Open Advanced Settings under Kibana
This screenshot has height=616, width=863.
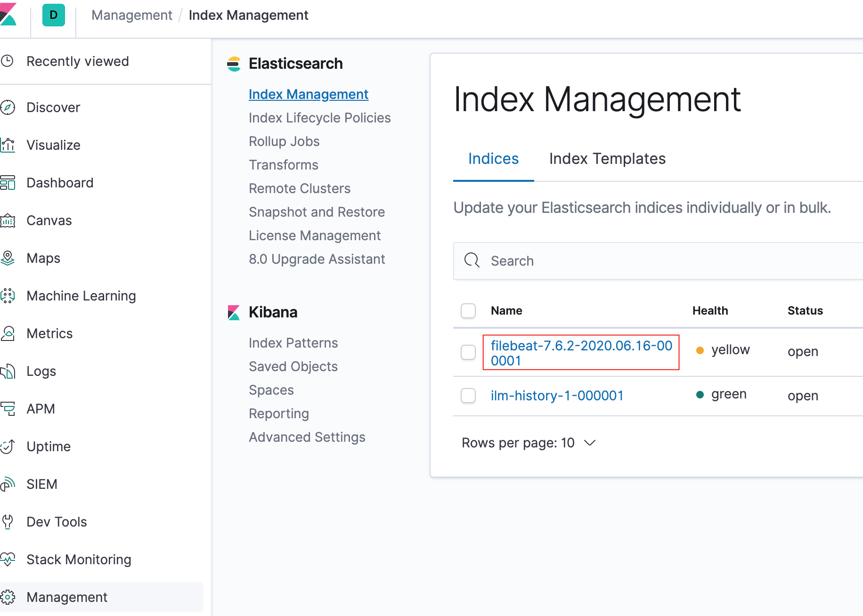307,437
